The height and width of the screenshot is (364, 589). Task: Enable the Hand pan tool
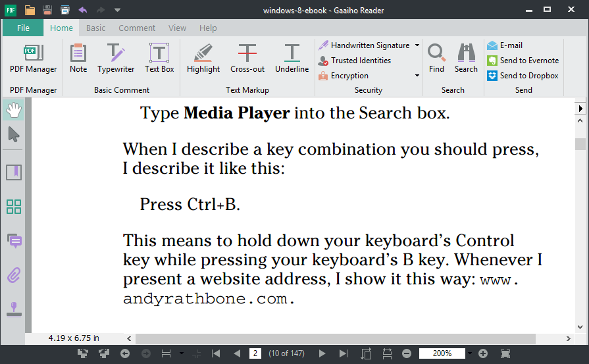[13, 110]
